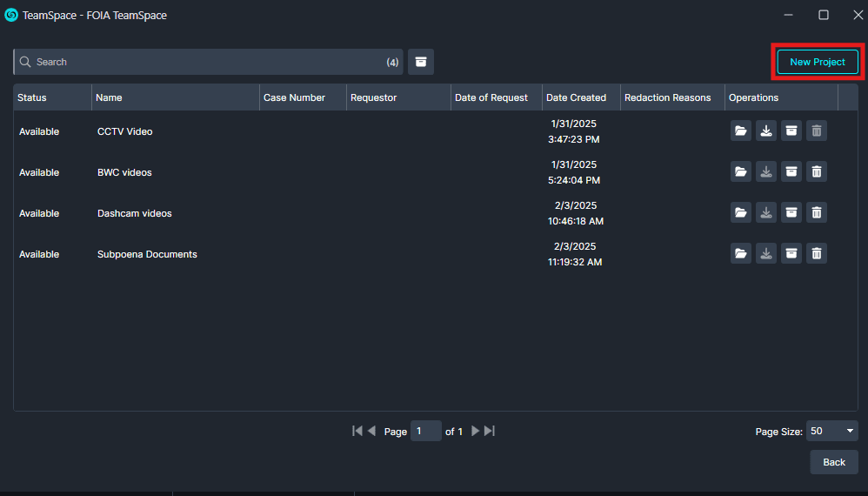
Task: Maximize the TeamSpace window
Action: point(824,15)
